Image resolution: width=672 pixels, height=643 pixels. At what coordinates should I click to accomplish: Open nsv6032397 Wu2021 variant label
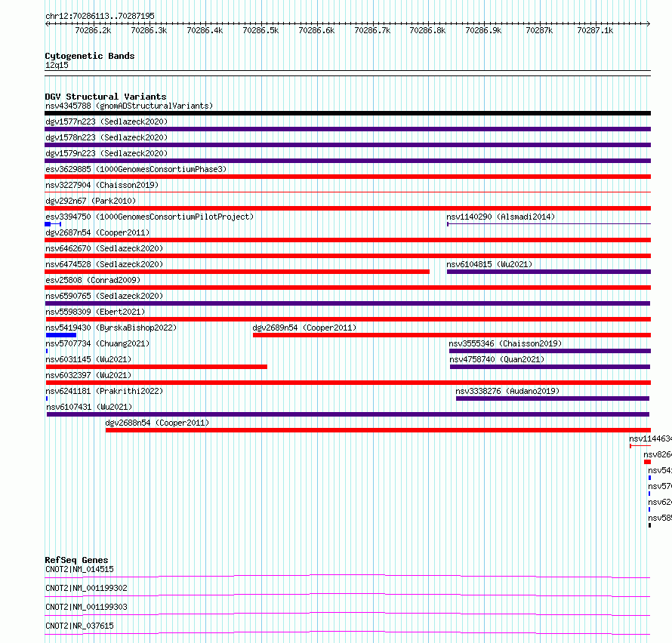[x=88, y=375]
